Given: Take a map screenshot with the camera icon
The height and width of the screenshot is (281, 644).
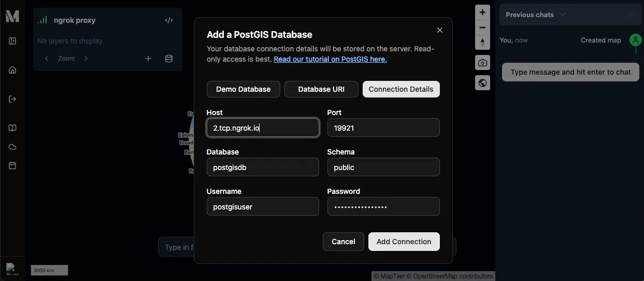Looking at the screenshot, I should coord(482,63).
